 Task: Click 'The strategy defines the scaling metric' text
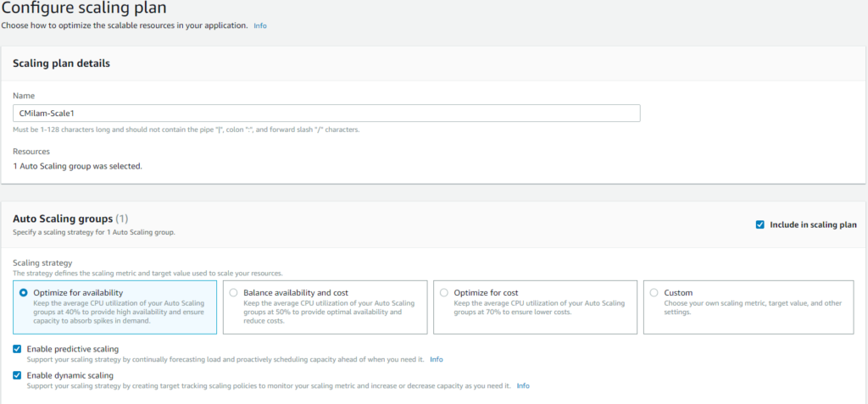point(147,274)
